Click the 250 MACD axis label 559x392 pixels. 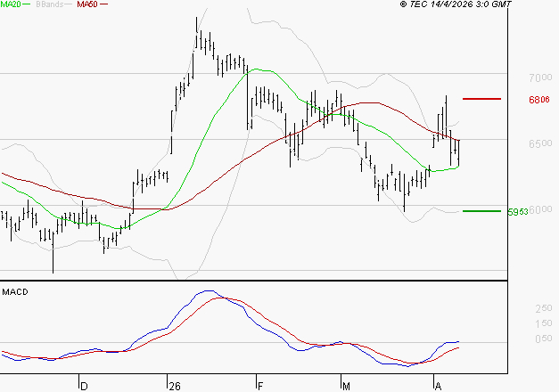pos(544,308)
